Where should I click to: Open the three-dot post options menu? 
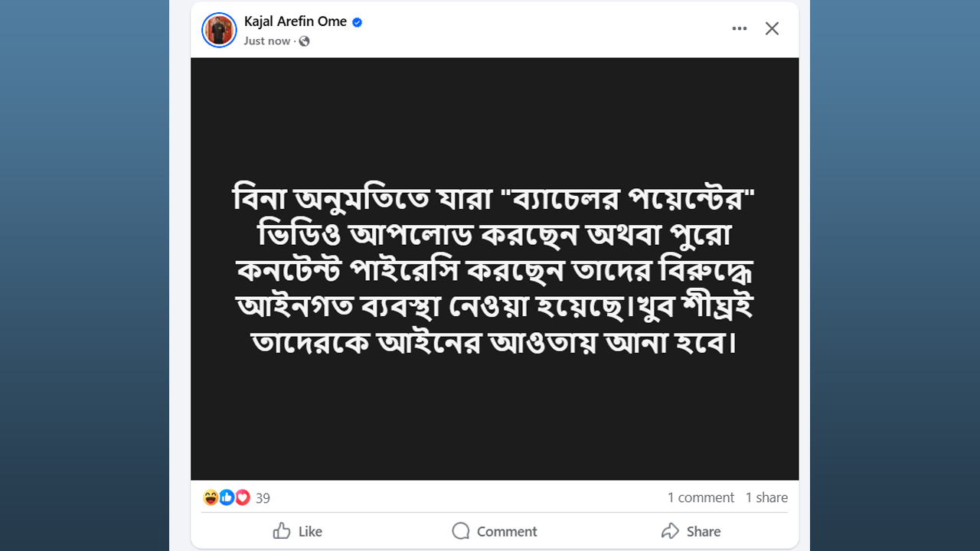coord(739,28)
